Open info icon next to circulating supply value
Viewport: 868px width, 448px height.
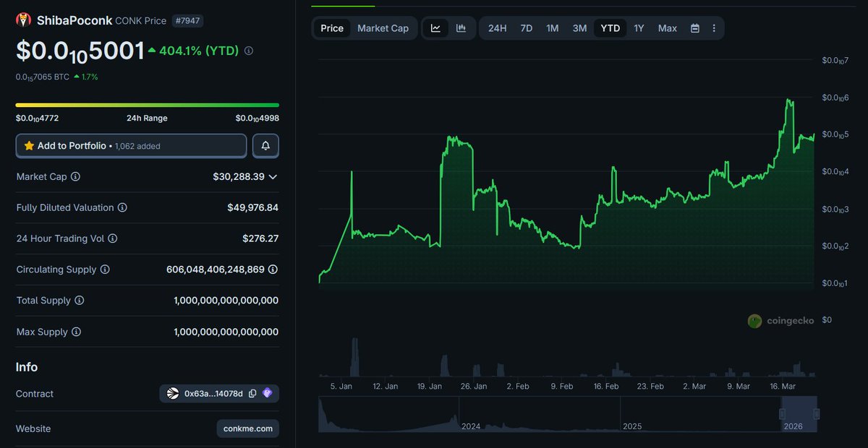point(273,270)
